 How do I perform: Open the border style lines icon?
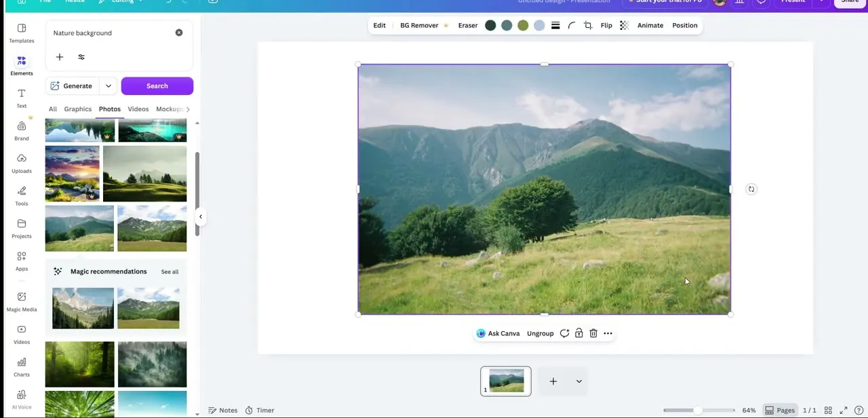pyautogui.click(x=555, y=26)
